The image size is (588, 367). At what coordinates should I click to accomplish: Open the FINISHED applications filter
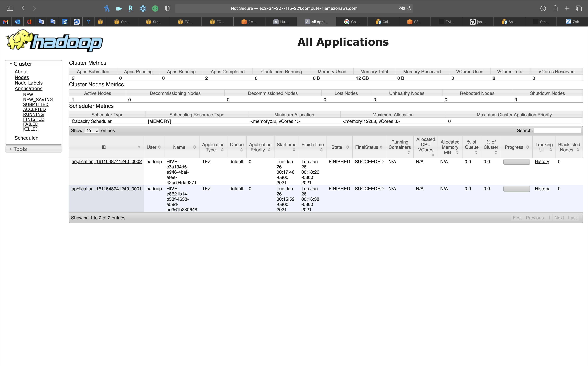pyautogui.click(x=33, y=119)
